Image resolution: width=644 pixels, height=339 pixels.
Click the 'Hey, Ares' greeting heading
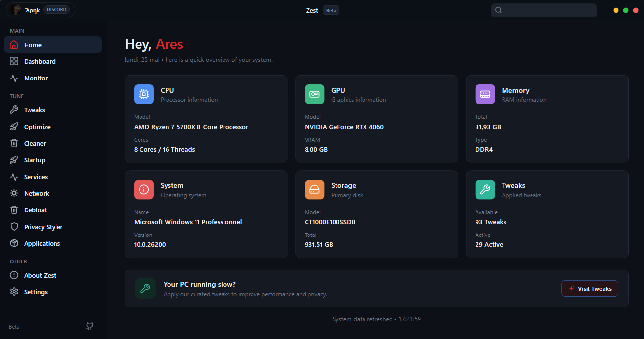click(x=154, y=44)
